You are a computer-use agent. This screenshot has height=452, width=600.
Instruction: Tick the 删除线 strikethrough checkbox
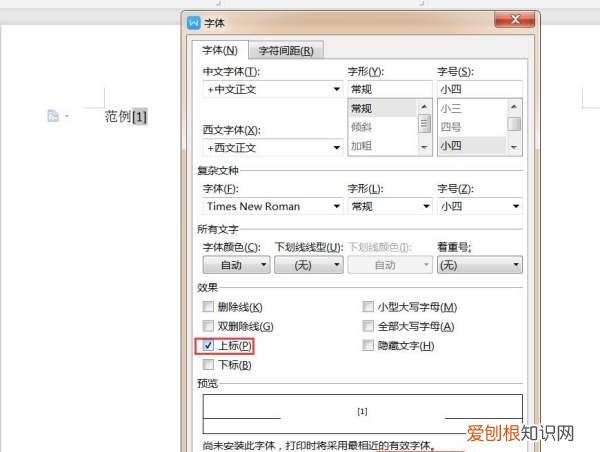208,307
